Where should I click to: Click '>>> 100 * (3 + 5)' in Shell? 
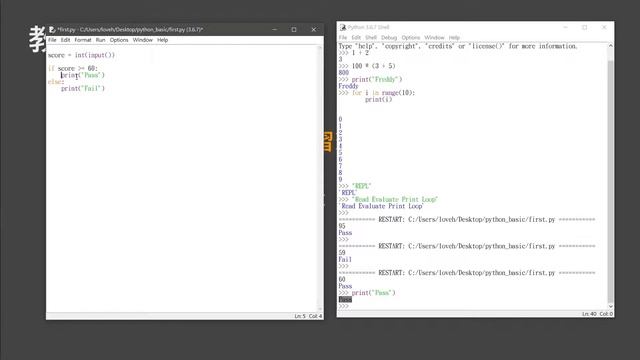(367, 66)
